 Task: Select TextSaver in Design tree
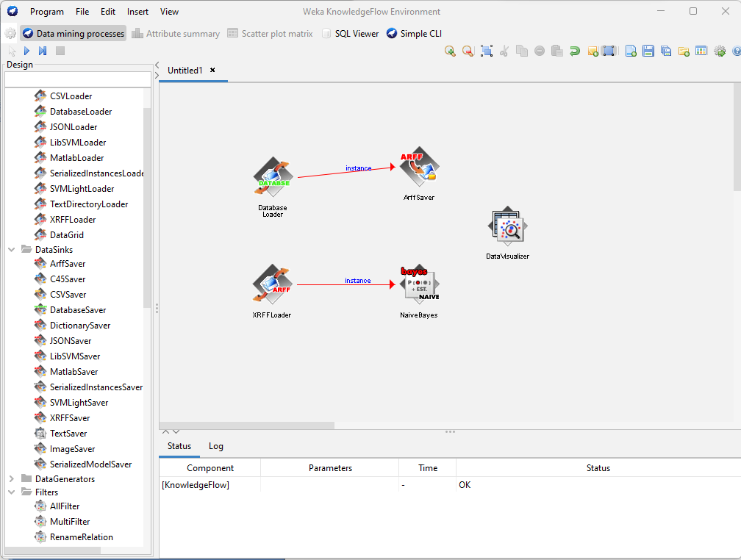tap(68, 434)
